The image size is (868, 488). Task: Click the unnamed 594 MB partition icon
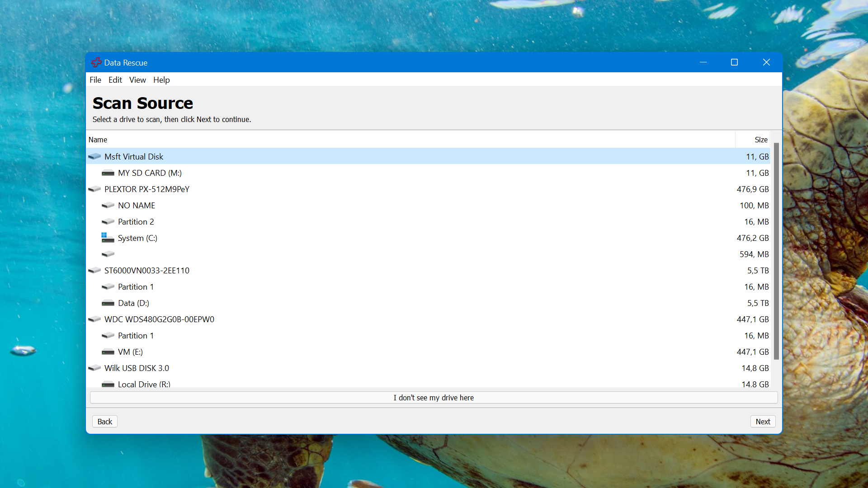[108, 254]
